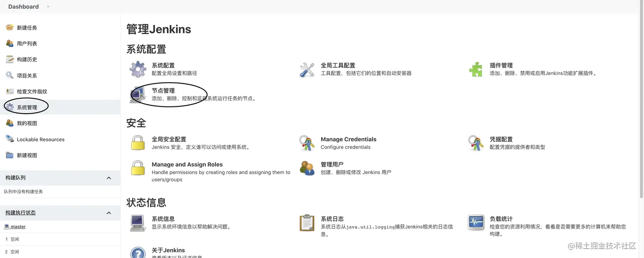Open the 全局工具配置 link
Screen dimensions: 644x258
[x=338, y=66]
